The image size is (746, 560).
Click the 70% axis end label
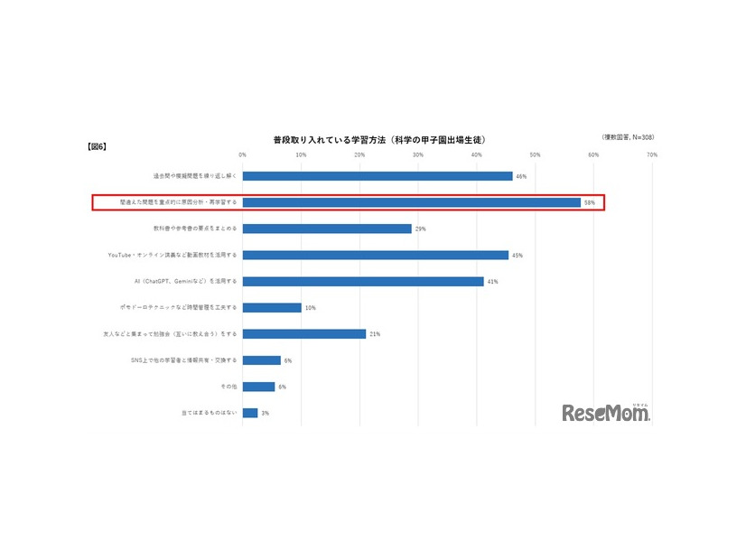[x=650, y=154]
